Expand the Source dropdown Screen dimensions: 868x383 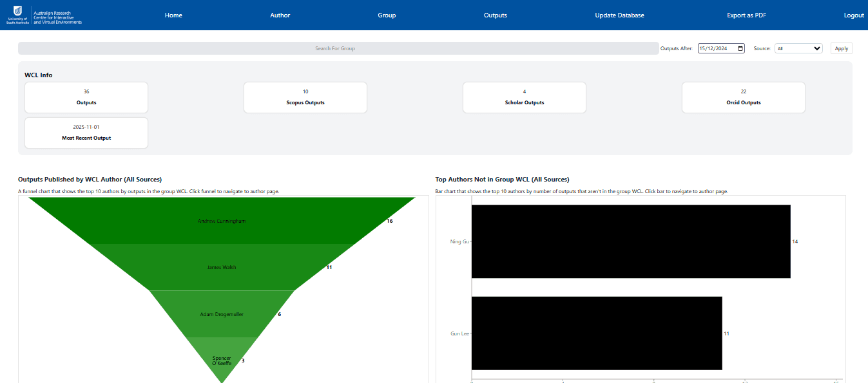[798, 48]
